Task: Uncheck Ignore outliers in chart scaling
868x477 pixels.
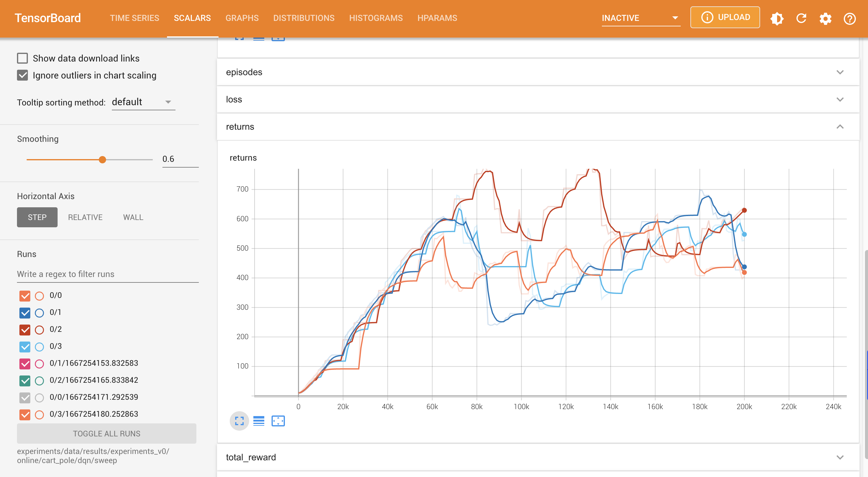Action: (22, 75)
